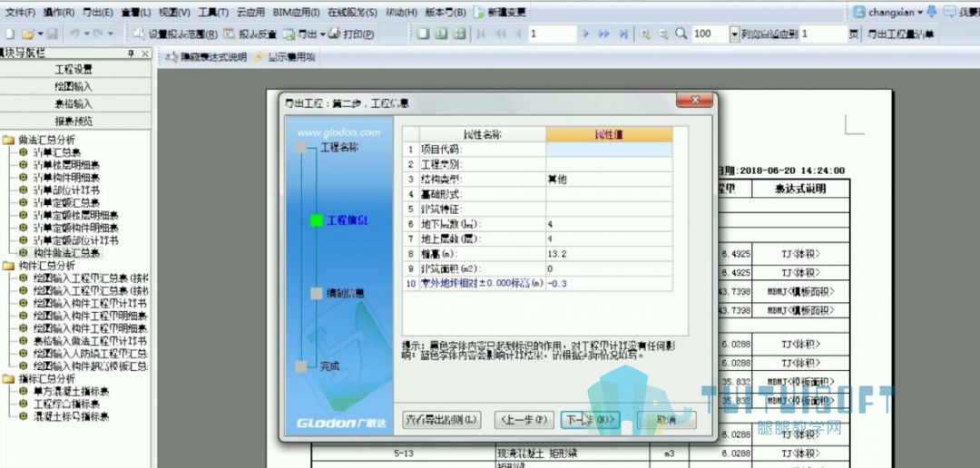
Task: Open the 工具(T) menu
Action: pyautogui.click(x=214, y=12)
